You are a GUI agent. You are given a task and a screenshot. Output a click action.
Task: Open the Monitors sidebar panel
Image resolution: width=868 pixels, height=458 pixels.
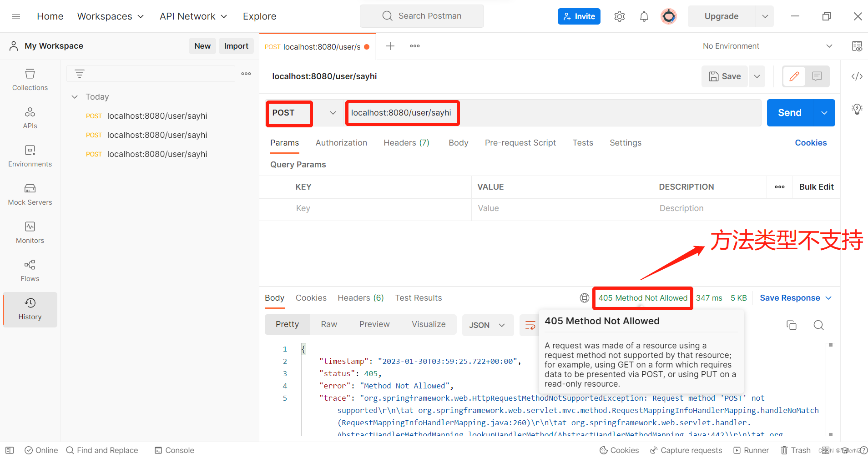(x=30, y=232)
